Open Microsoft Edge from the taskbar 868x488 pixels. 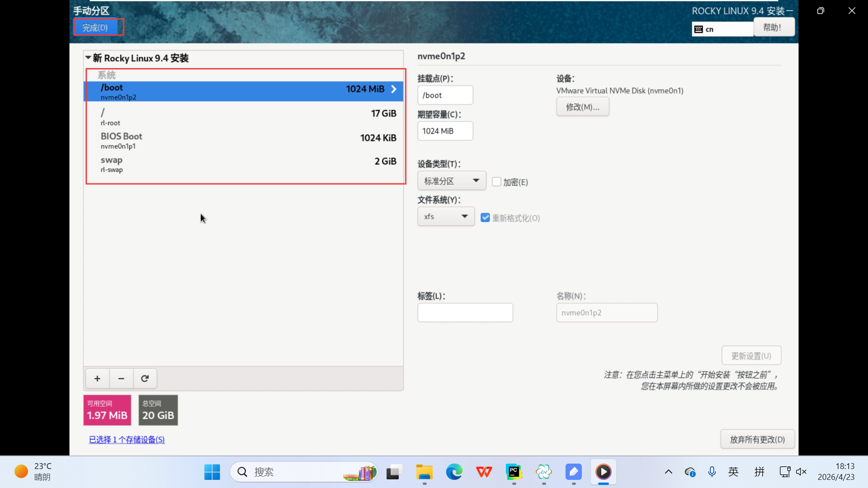click(454, 472)
